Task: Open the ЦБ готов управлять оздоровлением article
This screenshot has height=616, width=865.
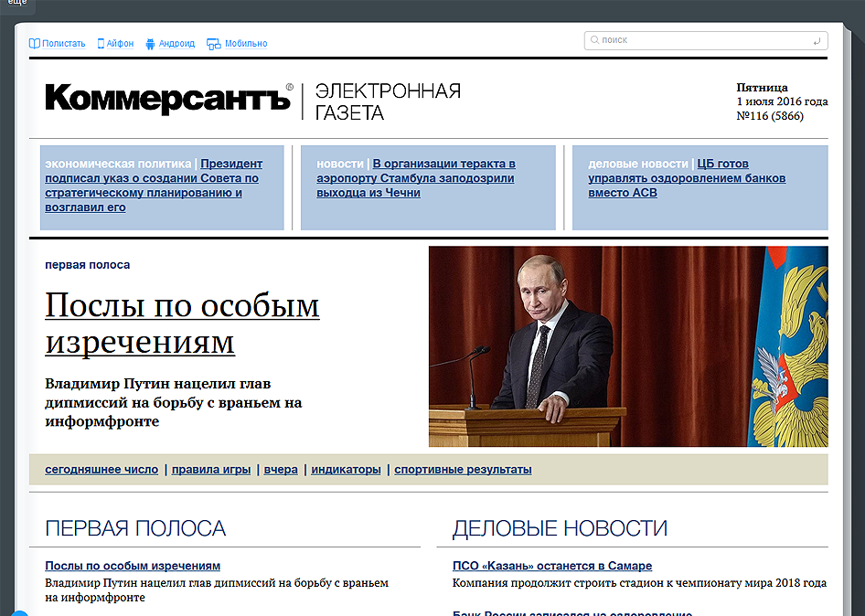Action: click(x=686, y=178)
